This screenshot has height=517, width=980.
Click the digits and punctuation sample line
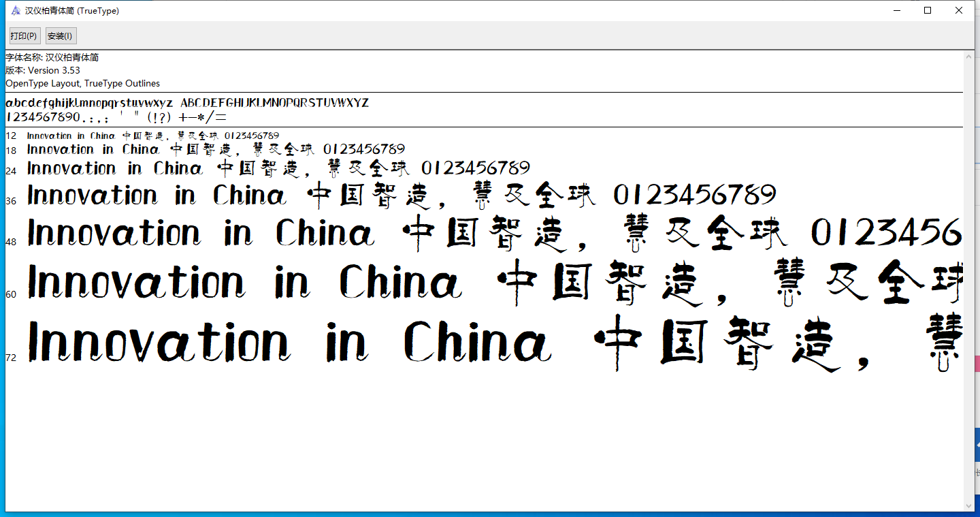click(x=116, y=116)
